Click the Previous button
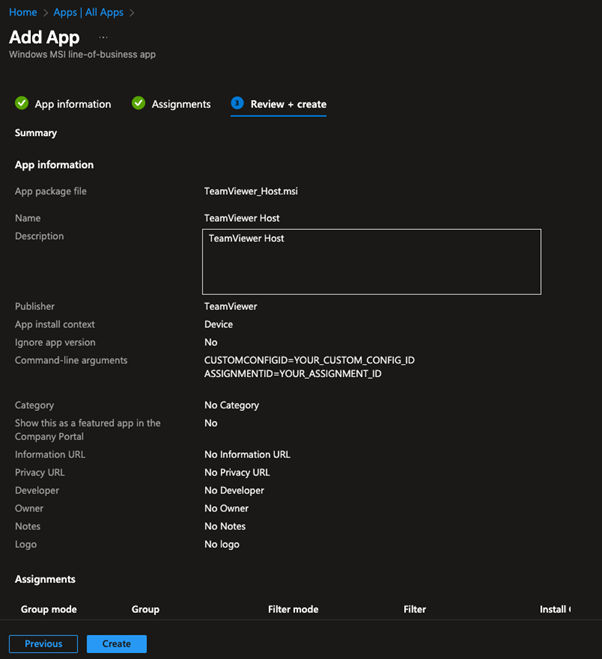Viewport: 602px width, 659px height. pos(43,643)
